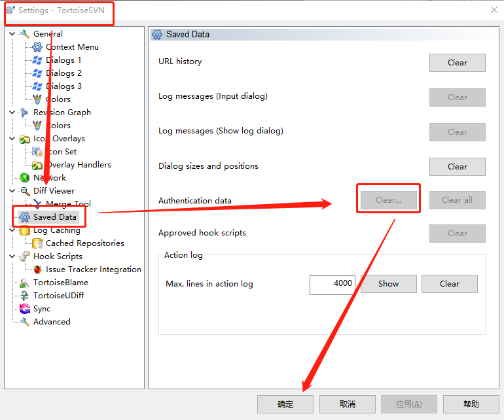Collapse the Revision Graph tree node

12,113
